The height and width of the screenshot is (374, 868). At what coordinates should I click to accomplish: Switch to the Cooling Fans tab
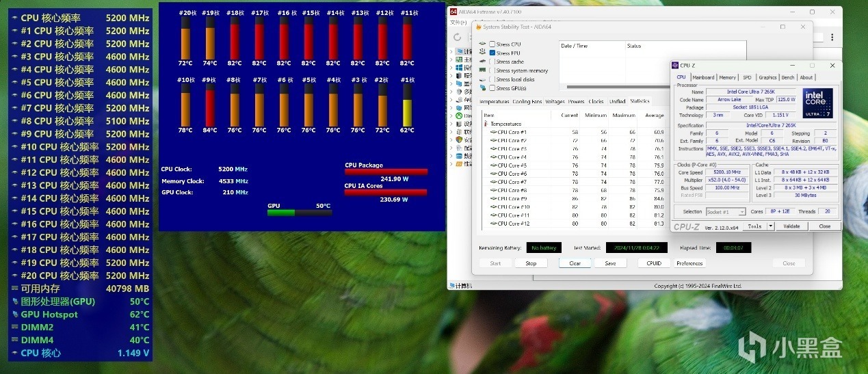[x=527, y=102]
